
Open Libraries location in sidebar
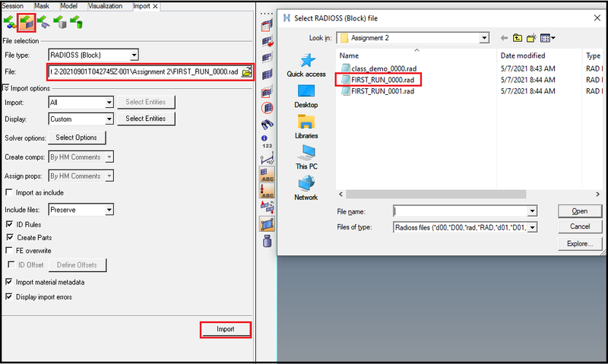(306, 127)
